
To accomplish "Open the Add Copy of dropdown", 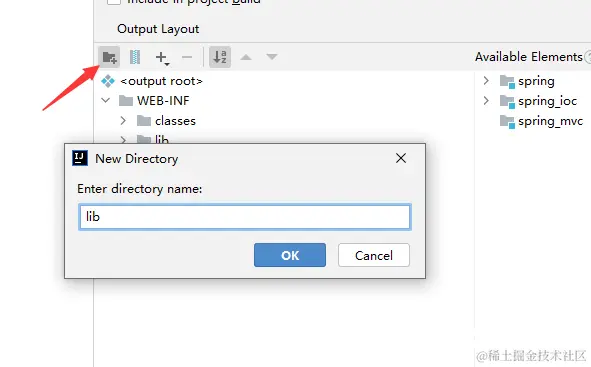I will coord(162,58).
